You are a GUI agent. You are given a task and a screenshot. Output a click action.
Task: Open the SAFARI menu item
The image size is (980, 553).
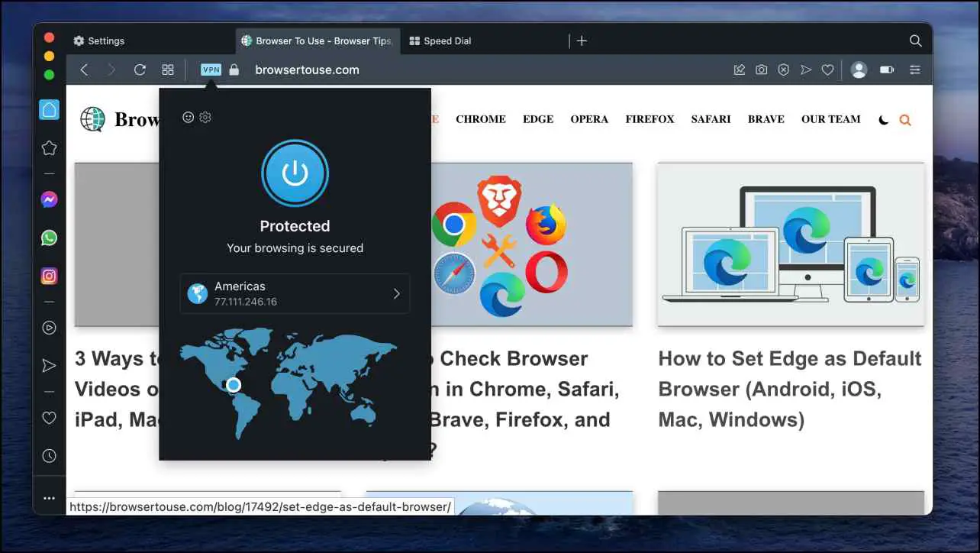(x=711, y=119)
